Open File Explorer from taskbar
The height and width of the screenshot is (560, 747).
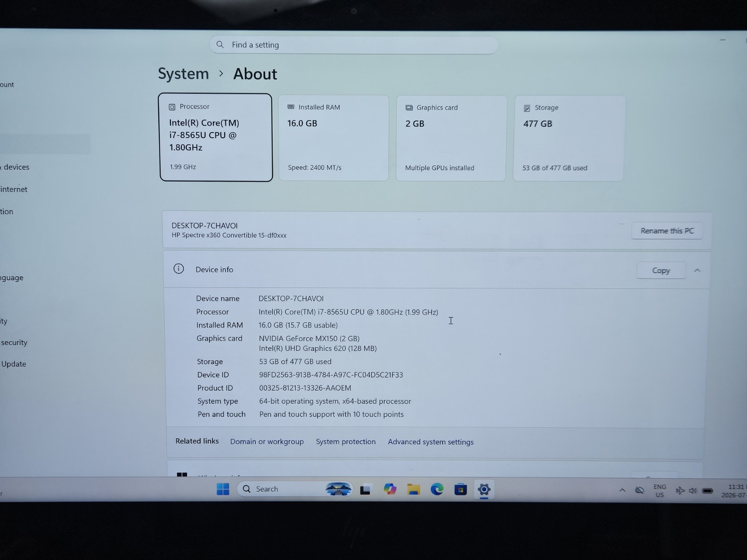tap(413, 489)
